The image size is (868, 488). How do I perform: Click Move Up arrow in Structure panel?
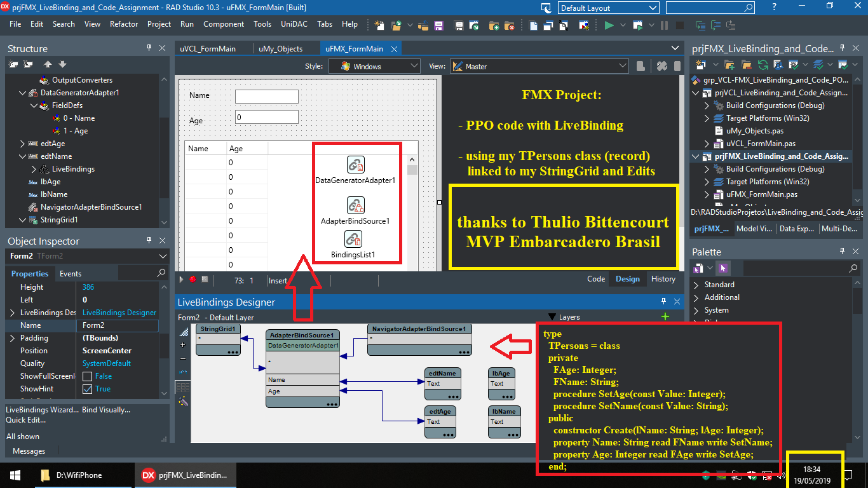48,64
